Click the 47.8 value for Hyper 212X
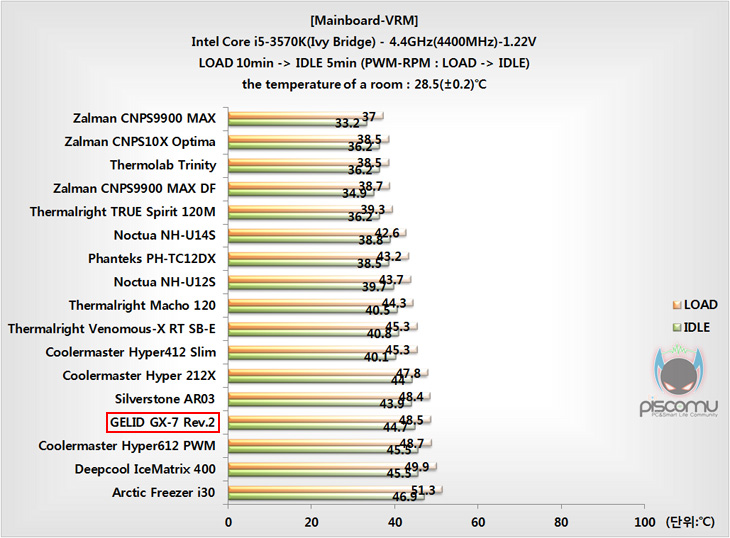This screenshot has height=538, width=730. pyautogui.click(x=408, y=373)
